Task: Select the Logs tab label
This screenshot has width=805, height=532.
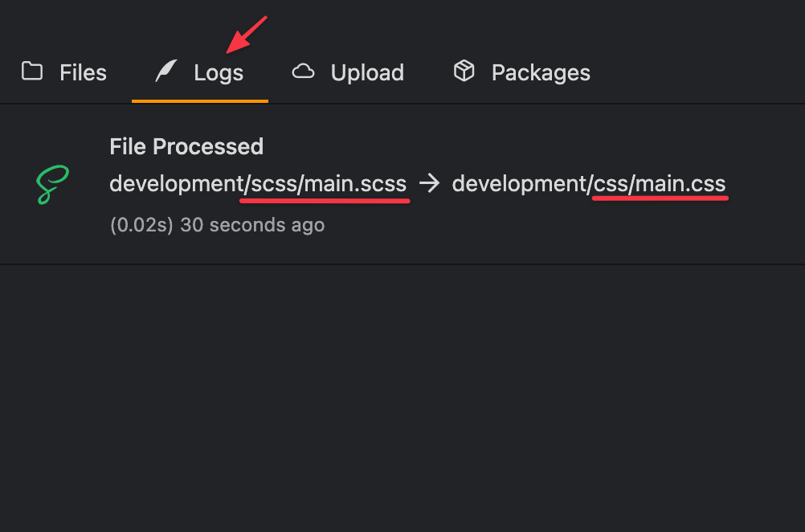Action: click(219, 72)
